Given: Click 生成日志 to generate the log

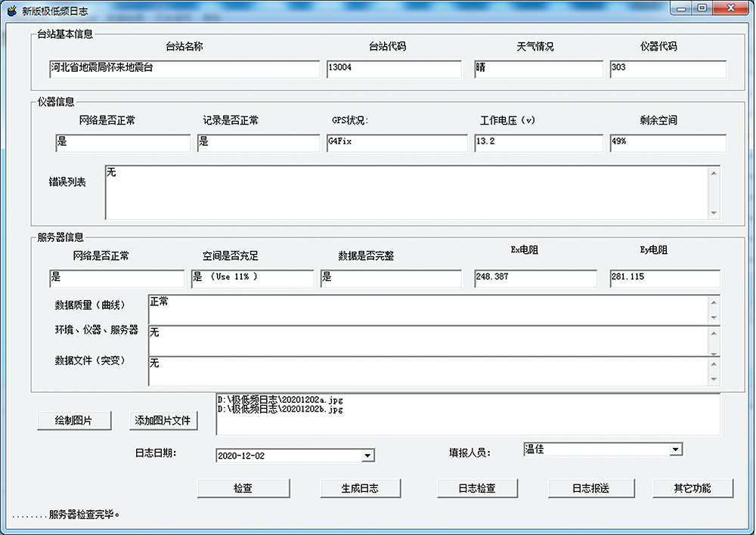Looking at the screenshot, I should pos(360,488).
